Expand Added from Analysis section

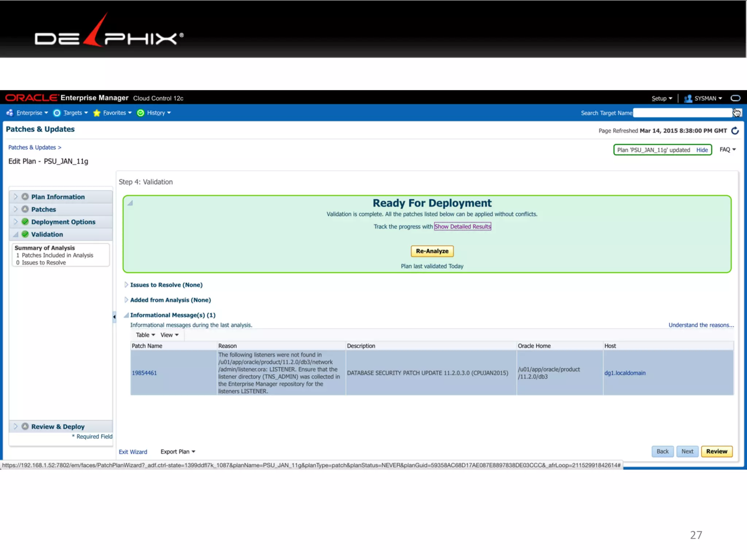pos(126,300)
